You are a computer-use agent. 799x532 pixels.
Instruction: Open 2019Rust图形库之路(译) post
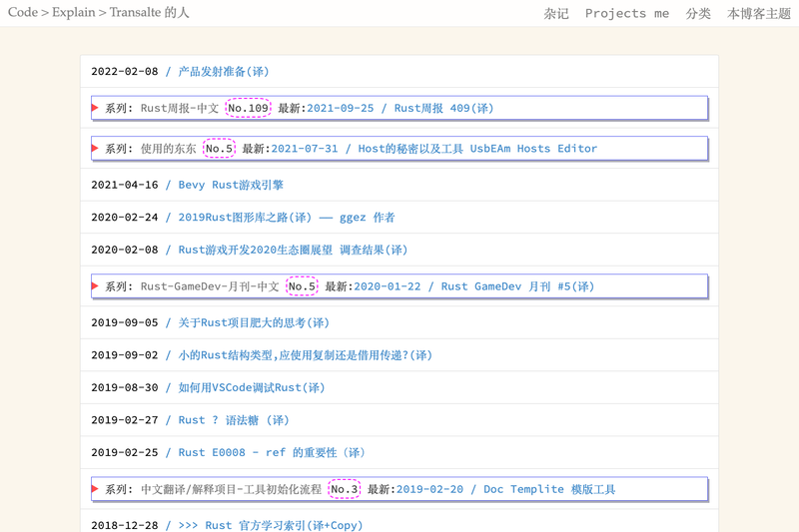[287, 218]
